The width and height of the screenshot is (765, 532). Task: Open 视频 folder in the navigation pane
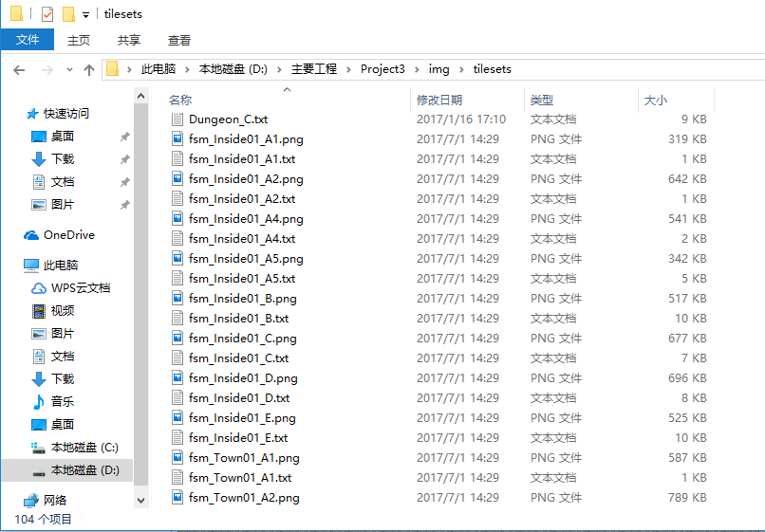[63, 311]
